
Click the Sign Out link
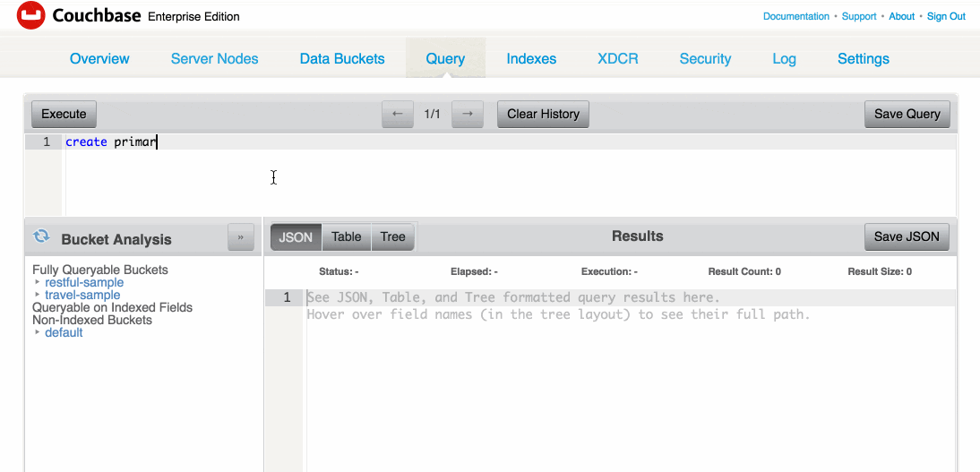tap(946, 16)
